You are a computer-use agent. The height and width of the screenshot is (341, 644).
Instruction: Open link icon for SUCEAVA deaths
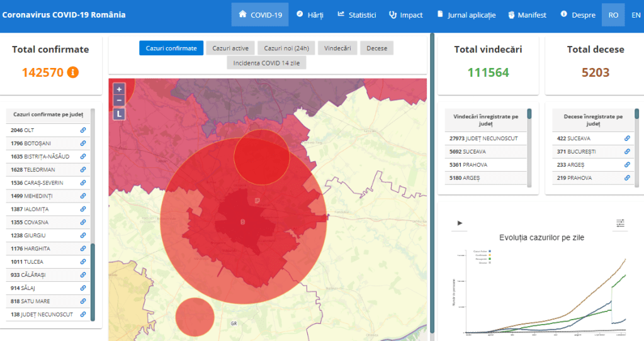coord(627,138)
